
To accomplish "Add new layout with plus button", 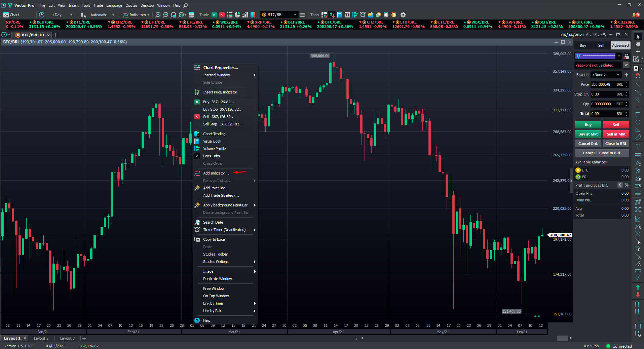I will click(84, 338).
